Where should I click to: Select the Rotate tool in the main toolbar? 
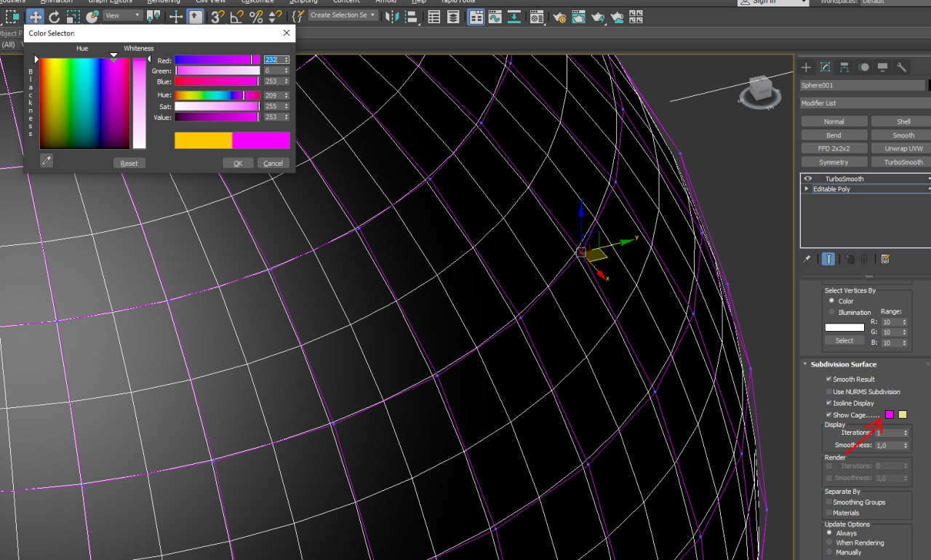54,16
